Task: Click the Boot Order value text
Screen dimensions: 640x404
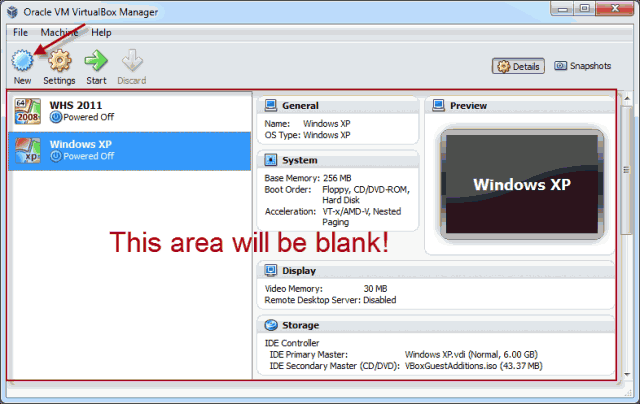Action: click(366, 195)
